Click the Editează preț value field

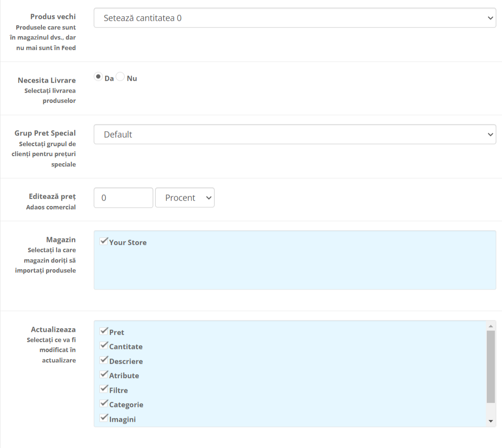pos(123,198)
